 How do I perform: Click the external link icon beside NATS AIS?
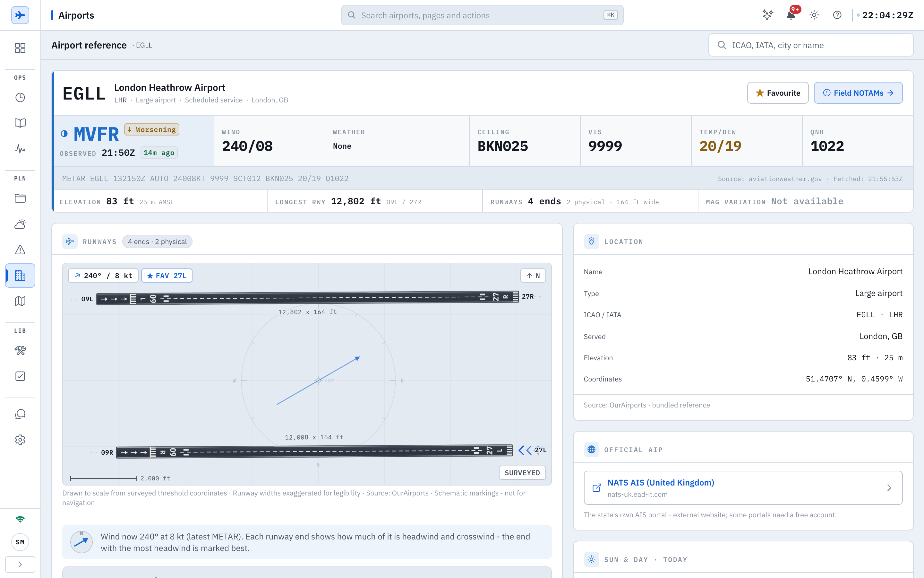click(x=596, y=488)
